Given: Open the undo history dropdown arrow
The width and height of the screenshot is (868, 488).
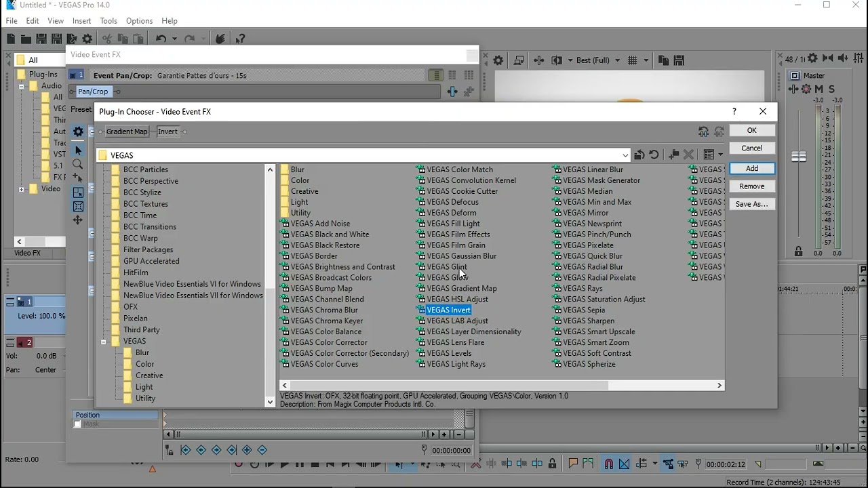Looking at the screenshot, I should pyautogui.click(x=174, y=39).
